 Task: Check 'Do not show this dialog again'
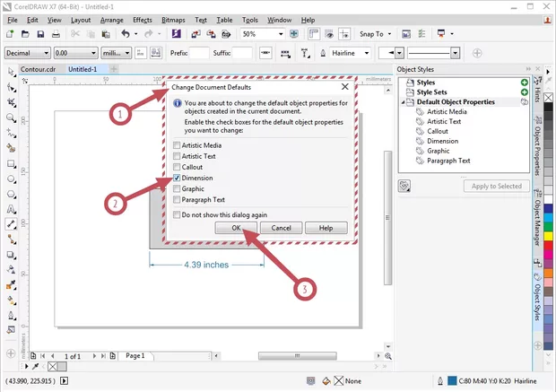click(177, 215)
